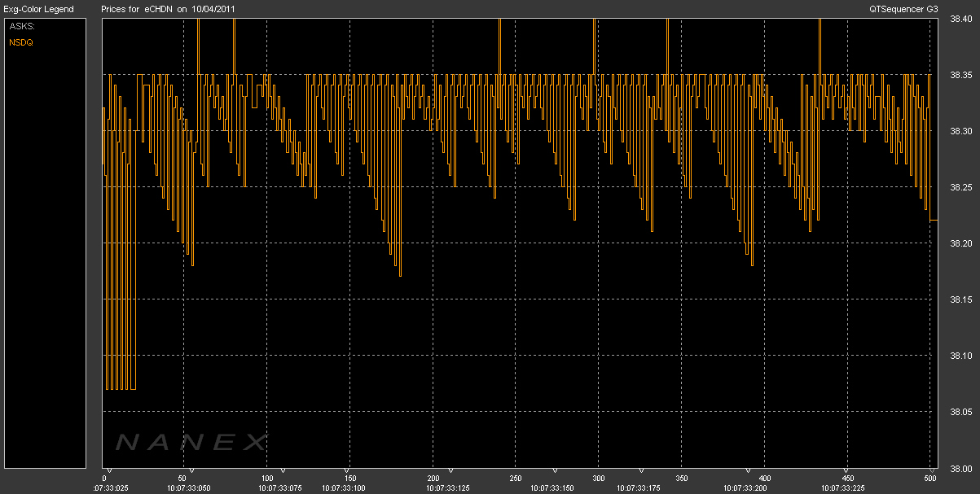Click the 38.25 price axis label
This screenshot has height=494, width=980.
click(961, 188)
